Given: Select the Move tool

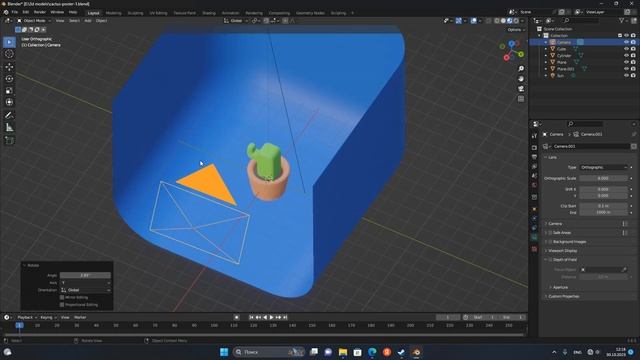Looking at the screenshot, I should (x=9, y=67).
